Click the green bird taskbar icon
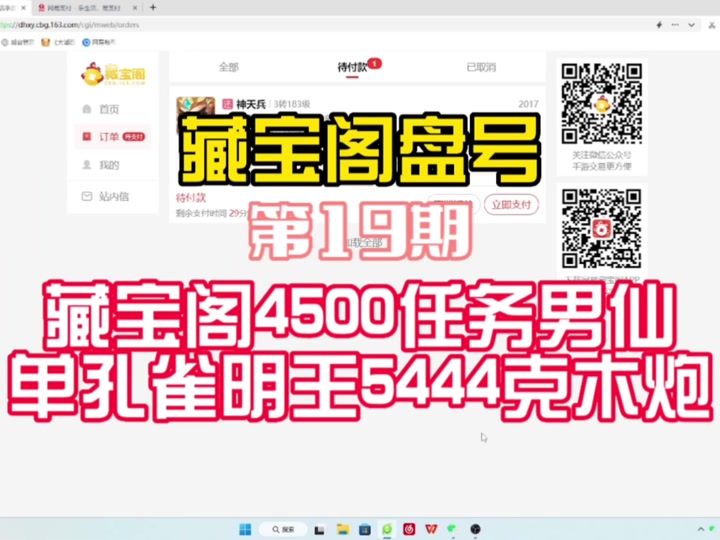Screen dimensions: 720x540 click(452, 529)
